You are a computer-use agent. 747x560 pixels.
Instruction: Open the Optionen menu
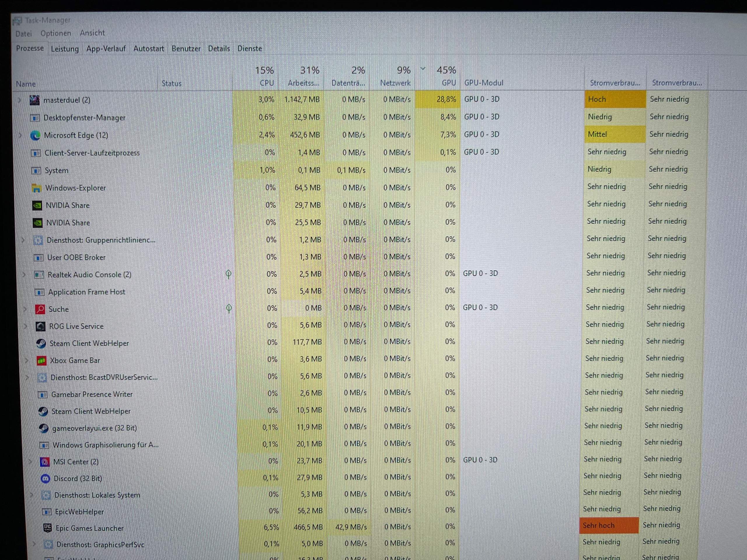55,33
